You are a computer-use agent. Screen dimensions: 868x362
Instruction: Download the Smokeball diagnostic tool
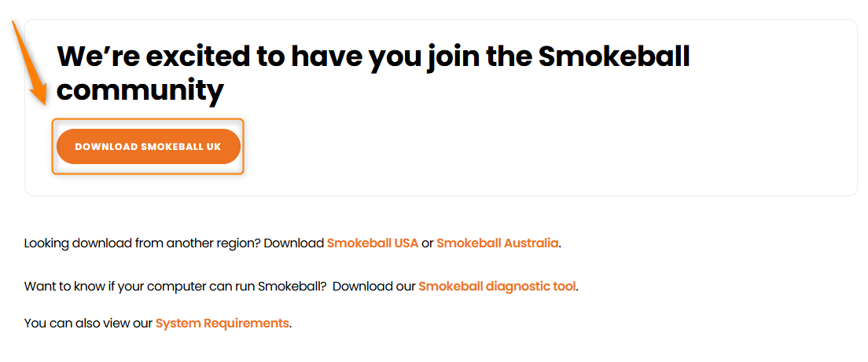click(x=497, y=286)
